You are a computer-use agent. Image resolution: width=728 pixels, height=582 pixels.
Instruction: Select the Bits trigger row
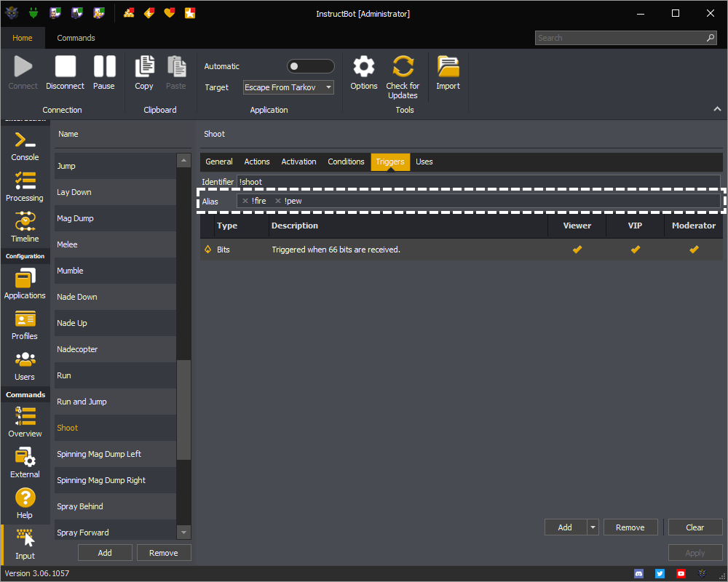click(461, 250)
